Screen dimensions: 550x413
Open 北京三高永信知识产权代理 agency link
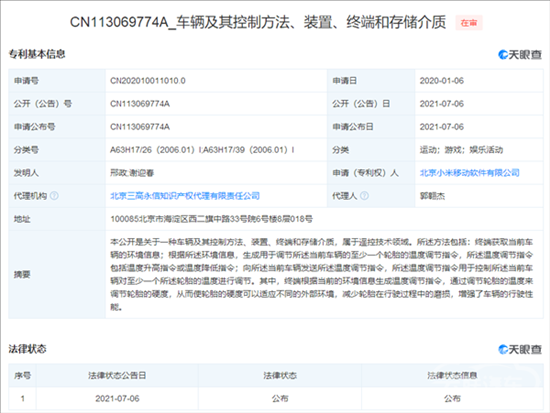pyautogui.click(x=185, y=196)
